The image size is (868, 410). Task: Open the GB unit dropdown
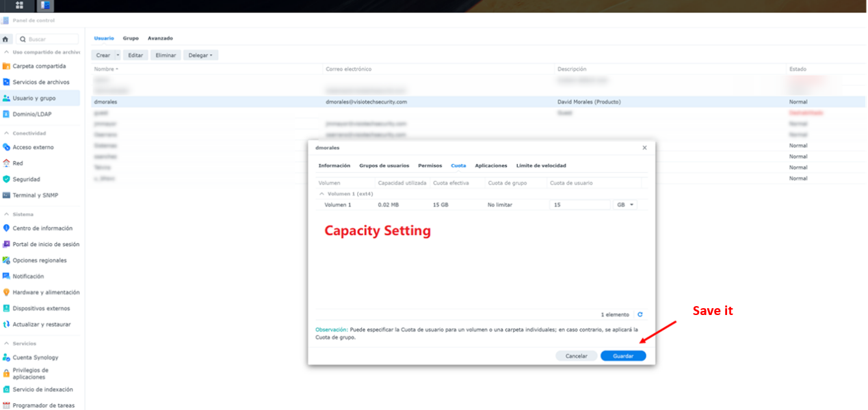(625, 204)
